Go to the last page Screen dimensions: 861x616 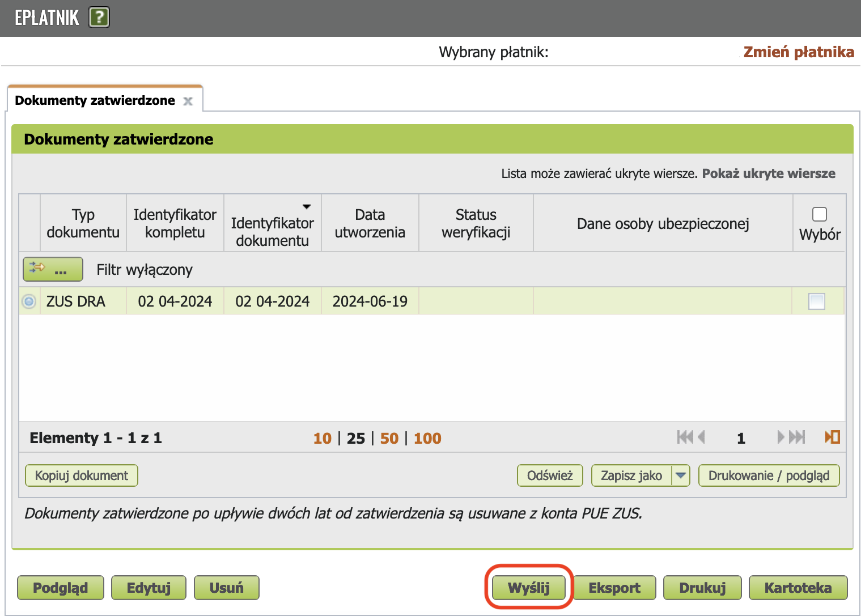[x=797, y=437]
